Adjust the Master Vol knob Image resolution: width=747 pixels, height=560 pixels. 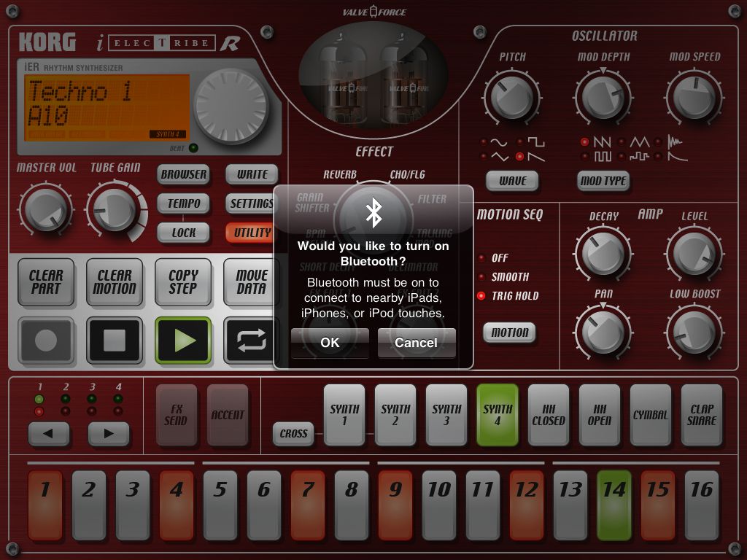point(46,210)
